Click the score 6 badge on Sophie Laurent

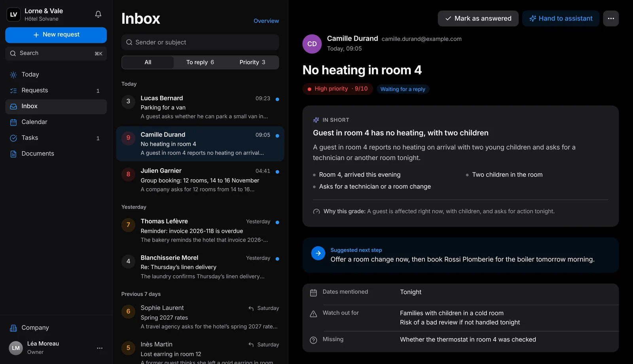point(128,311)
